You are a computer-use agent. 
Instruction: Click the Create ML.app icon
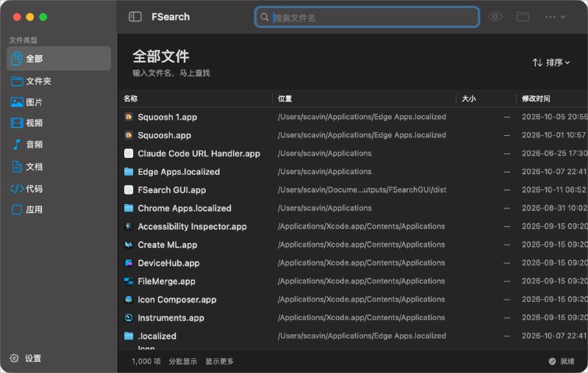point(129,245)
